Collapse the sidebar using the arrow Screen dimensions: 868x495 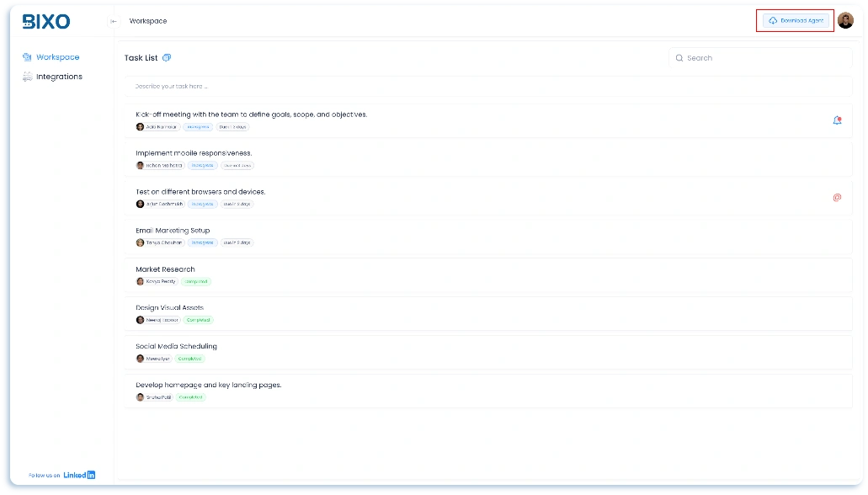(x=112, y=20)
